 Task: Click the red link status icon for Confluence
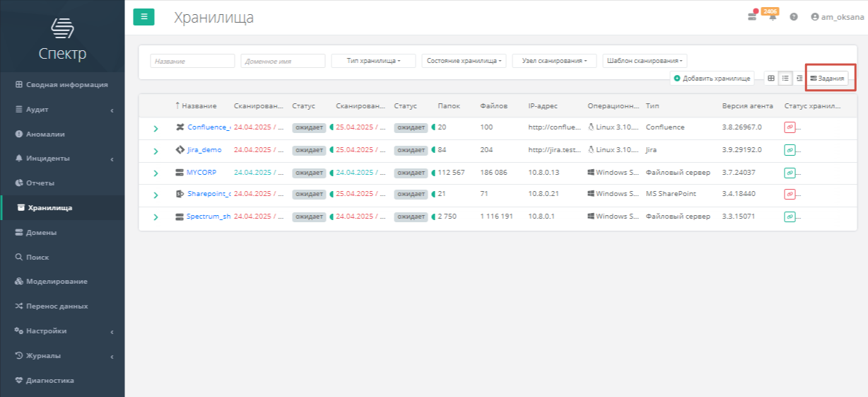[790, 127]
